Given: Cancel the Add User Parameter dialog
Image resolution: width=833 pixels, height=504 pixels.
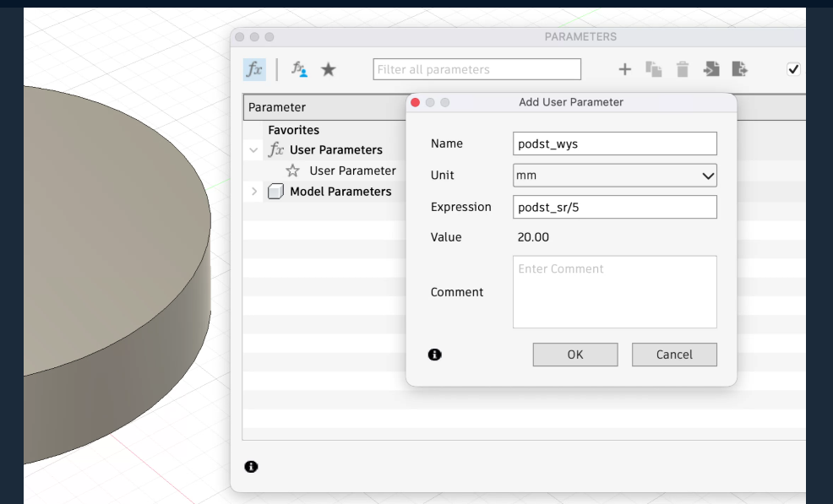Looking at the screenshot, I should pos(674,355).
